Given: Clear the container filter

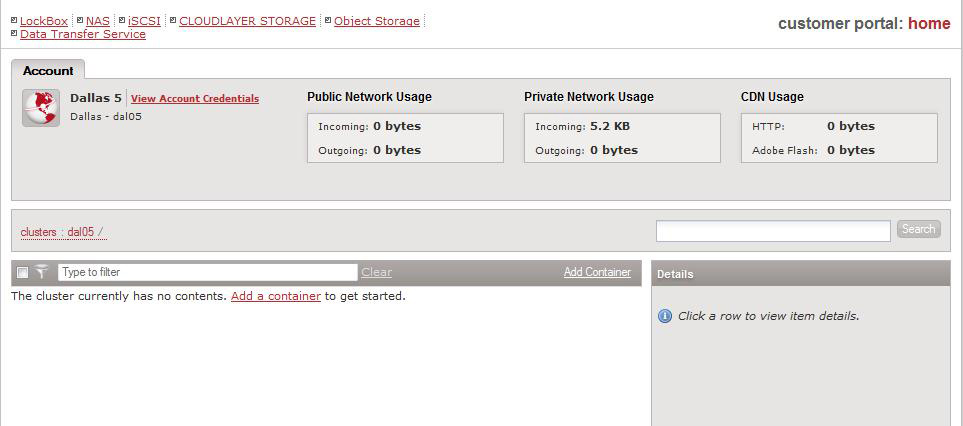Looking at the screenshot, I should 376,273.
